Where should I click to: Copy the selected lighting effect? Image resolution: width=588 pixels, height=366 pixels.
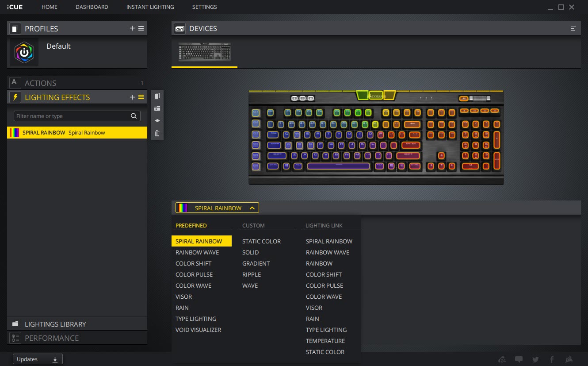click(157, 96)
